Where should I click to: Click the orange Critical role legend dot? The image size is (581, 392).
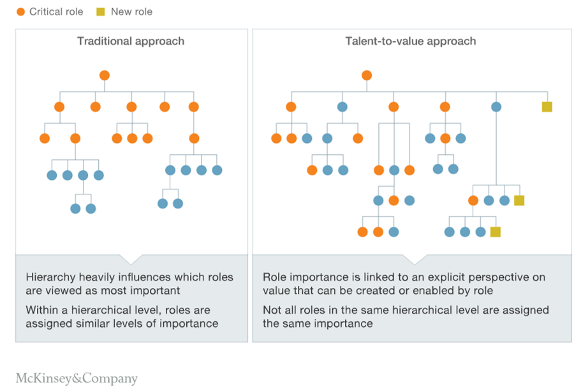[21, 11]
